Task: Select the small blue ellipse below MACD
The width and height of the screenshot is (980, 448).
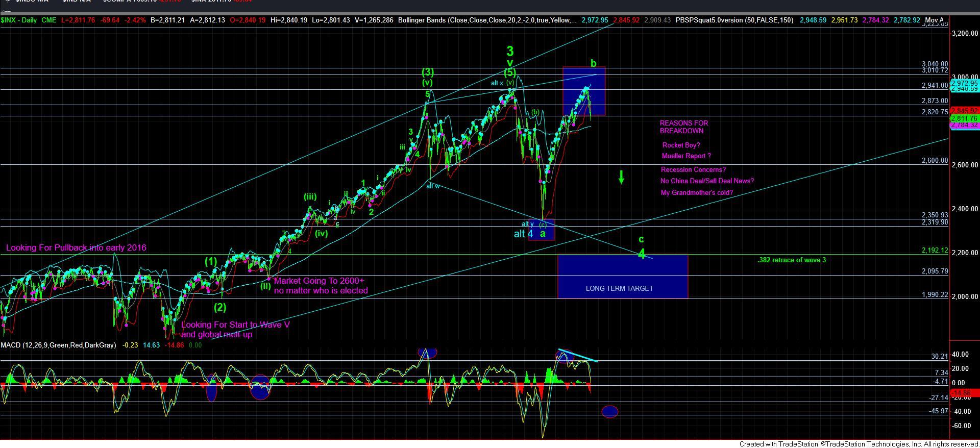Action: point(609,411)
